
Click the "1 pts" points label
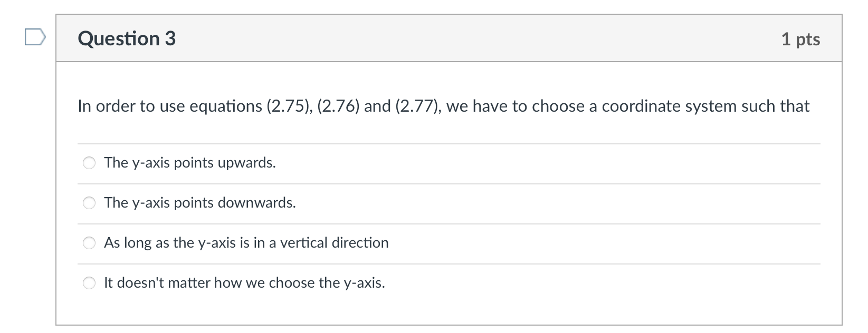point(800,39)
